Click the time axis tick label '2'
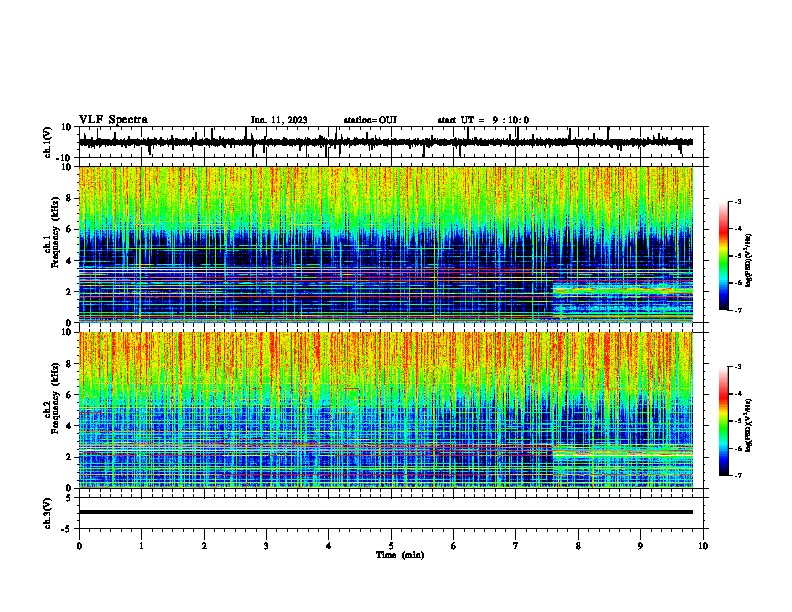This screenshot has width=792, height=612. tap(204, 546)
